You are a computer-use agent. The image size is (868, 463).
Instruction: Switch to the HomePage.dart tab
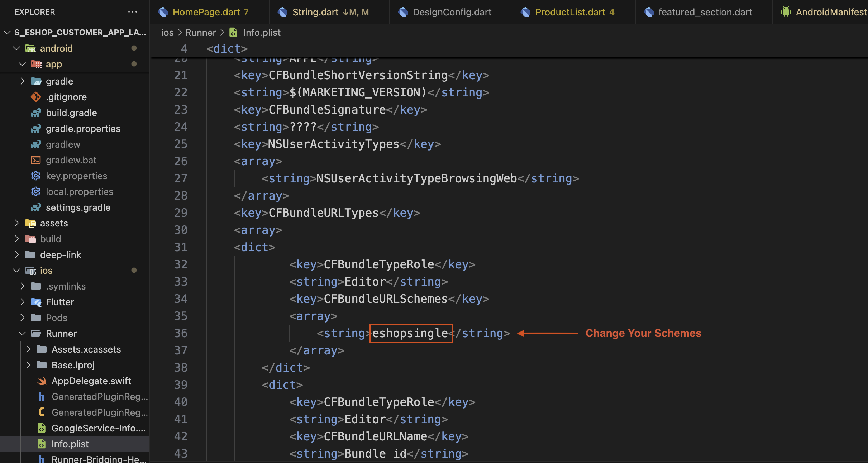point(206,12)
